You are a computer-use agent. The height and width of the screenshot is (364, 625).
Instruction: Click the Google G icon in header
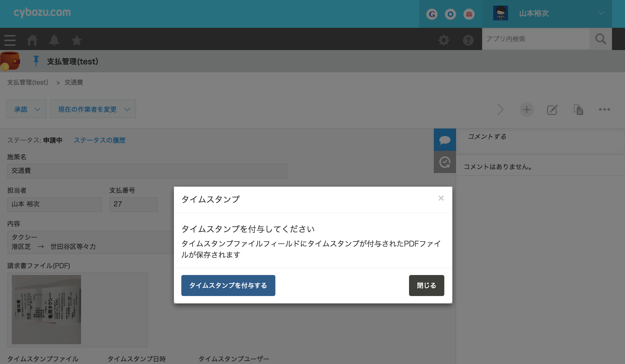point(432,14)
